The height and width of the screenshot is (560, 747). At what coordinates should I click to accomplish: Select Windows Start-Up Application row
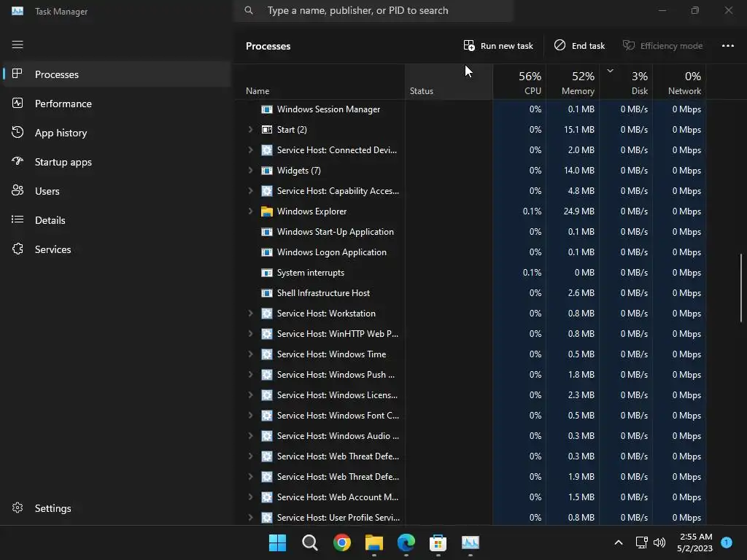(x=470, y=232)
